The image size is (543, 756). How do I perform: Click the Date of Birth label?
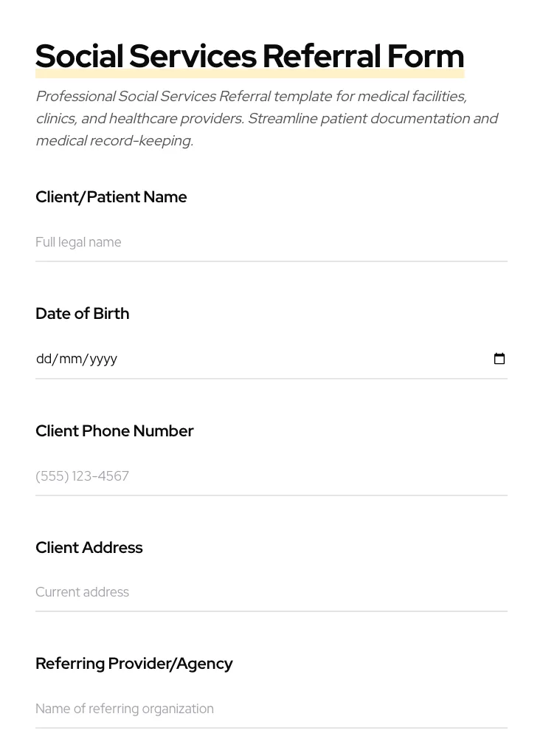[82, 314]
